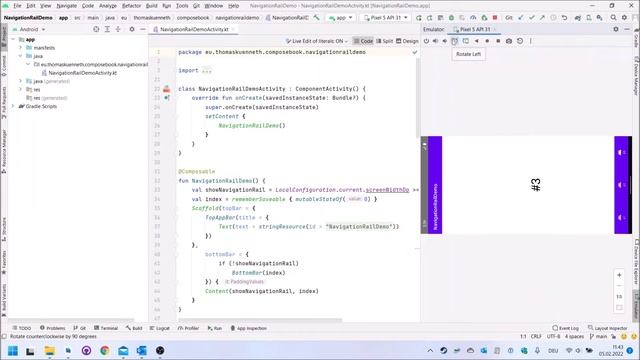Switch editor to Design view
Screen dimensions: 640x360
tap(407, 41)
